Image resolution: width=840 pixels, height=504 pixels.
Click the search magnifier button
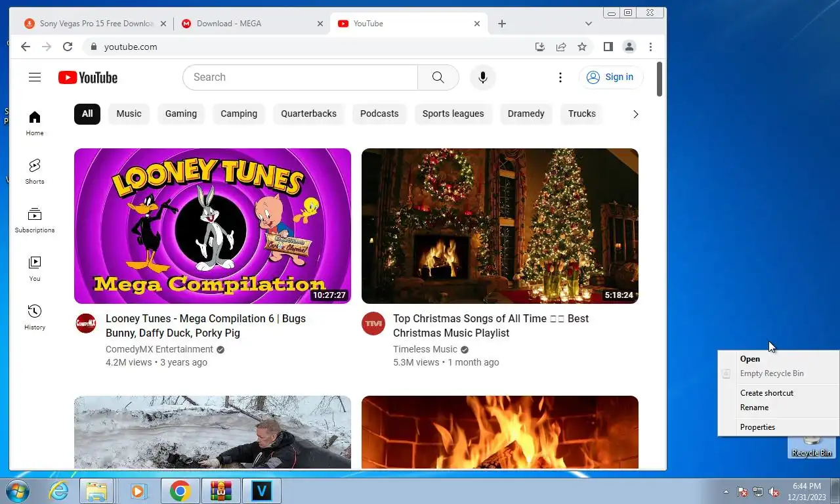coord(438,77)
